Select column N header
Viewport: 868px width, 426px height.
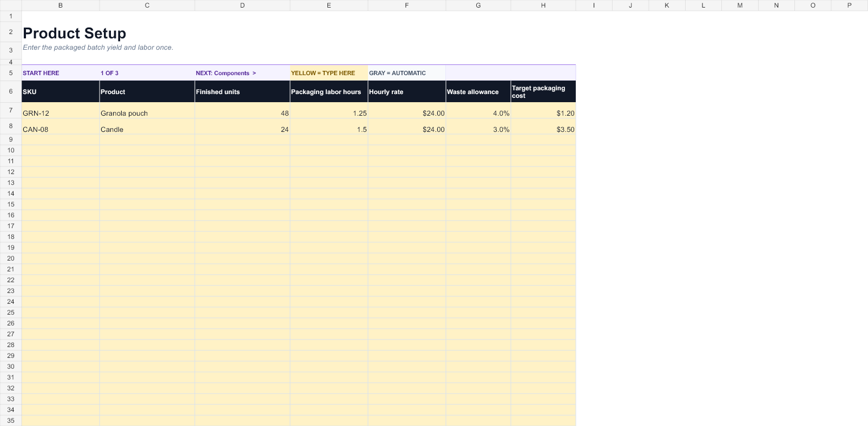click(x=777, y=5)
